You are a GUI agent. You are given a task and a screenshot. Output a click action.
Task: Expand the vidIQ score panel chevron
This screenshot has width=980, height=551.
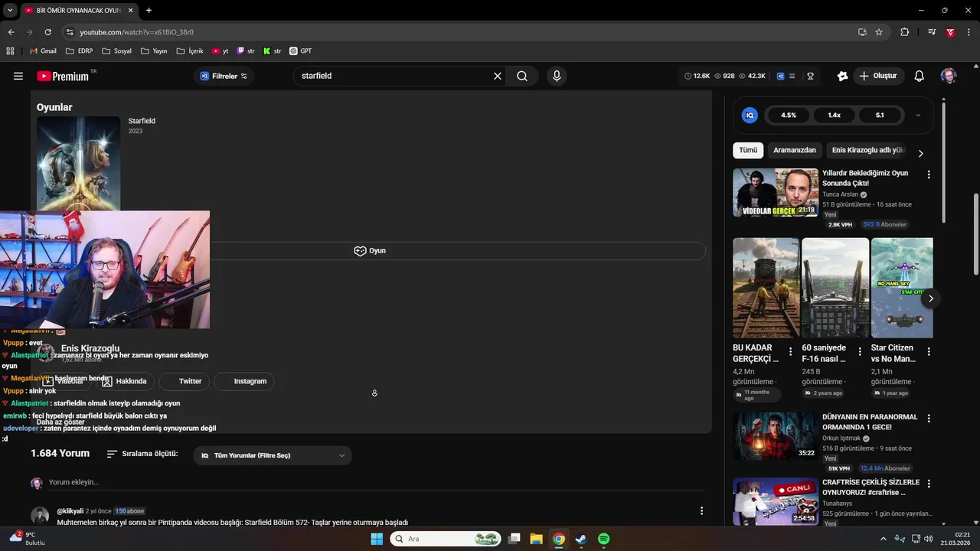(x=918, y=116)
